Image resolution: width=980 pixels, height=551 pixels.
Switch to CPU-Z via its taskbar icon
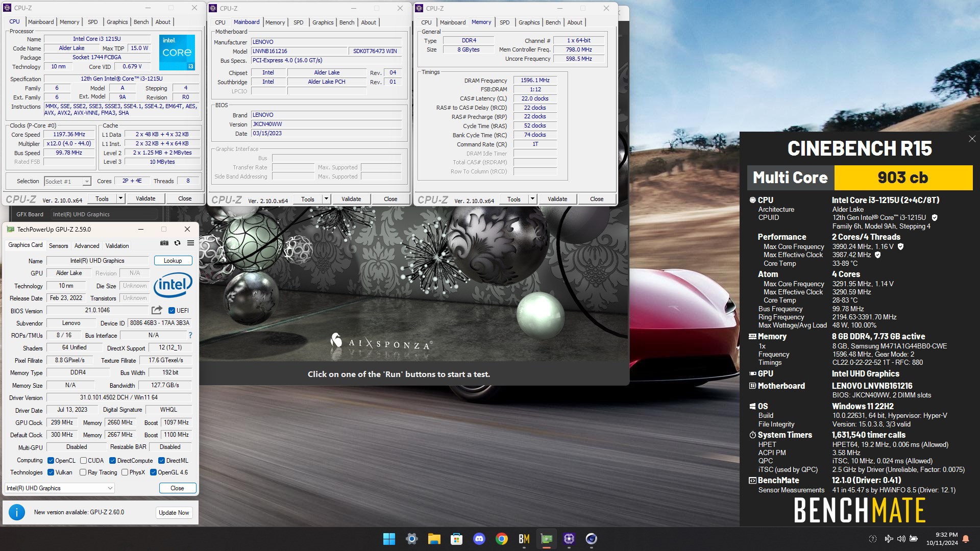(569, 539)
